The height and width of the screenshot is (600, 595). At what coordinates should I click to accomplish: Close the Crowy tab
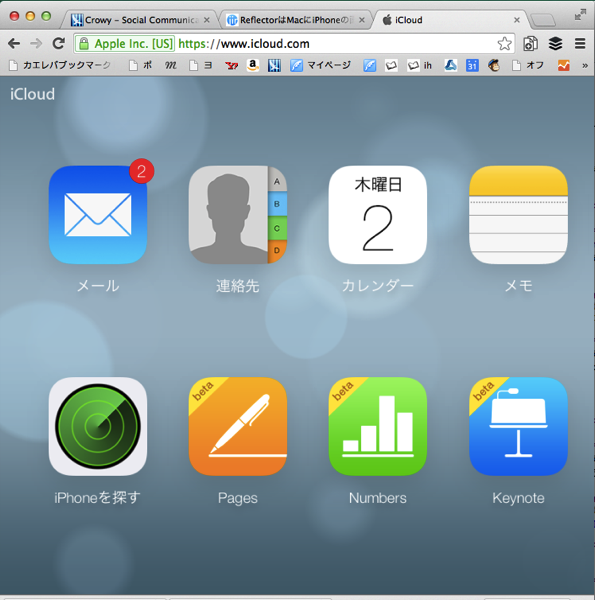point(207,20)
